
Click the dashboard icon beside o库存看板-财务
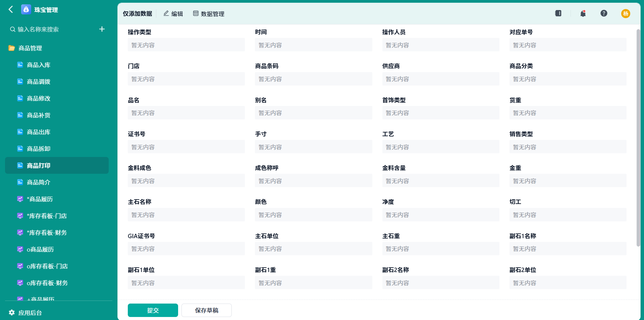[x=20, y=283]
